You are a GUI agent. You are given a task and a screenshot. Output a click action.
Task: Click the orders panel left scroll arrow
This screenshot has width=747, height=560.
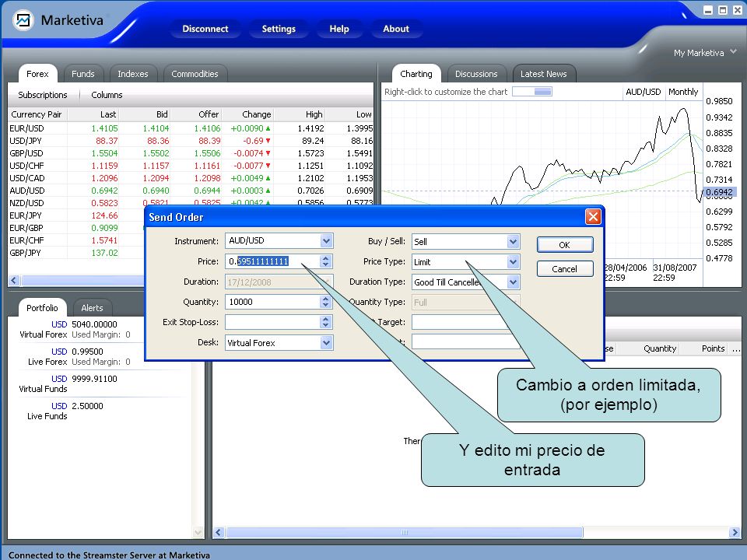coord(219,532)
